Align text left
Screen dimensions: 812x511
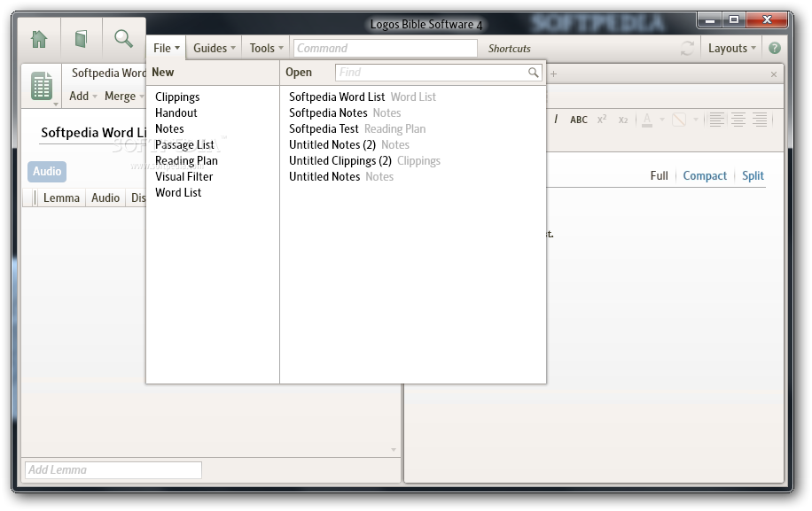click(717, 120)
